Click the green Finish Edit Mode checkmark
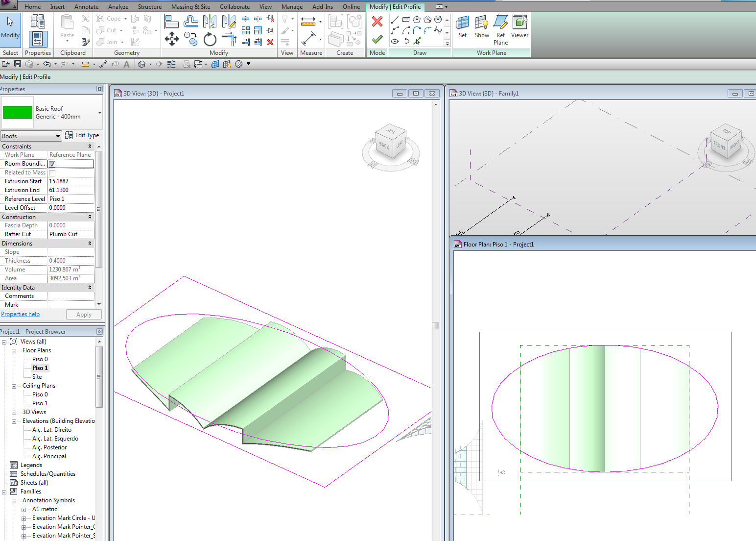Image resolution: width=756 pixels, height=541 pixels. coord(377,39)
